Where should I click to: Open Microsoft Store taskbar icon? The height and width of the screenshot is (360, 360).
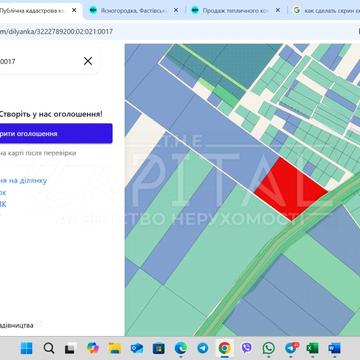pyautogui.click(x=159, y=348)
